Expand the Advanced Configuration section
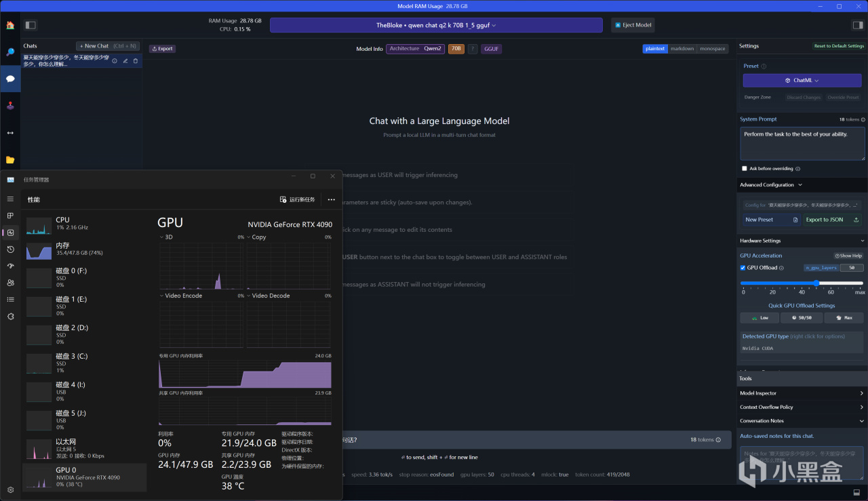The image size is (868, 501). click(771, 184)
